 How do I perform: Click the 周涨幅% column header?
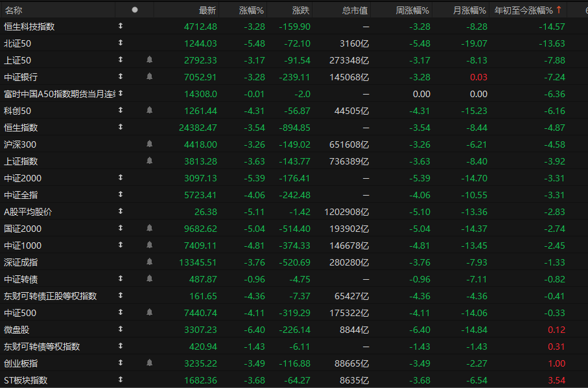(x=413, y=10)
